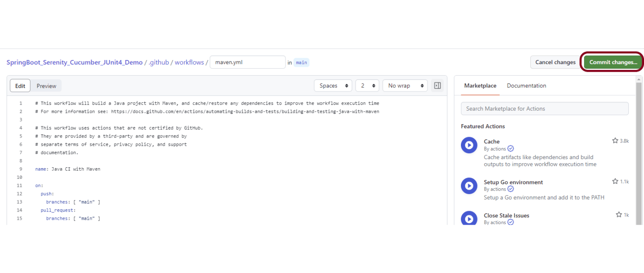
Task: Click the star icon beside 1k
Action: pyautogui.click(x=618, y=215)
